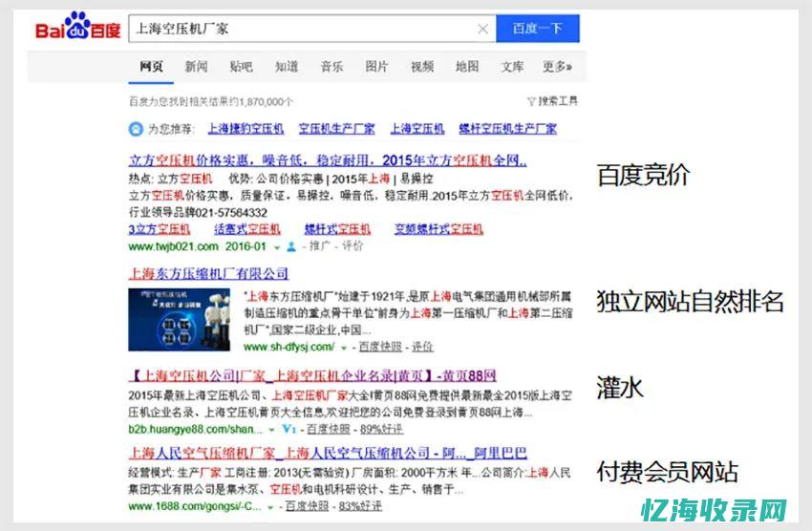Go to the 知道 tab
This screenshot has width=812, height=531.
287,67
